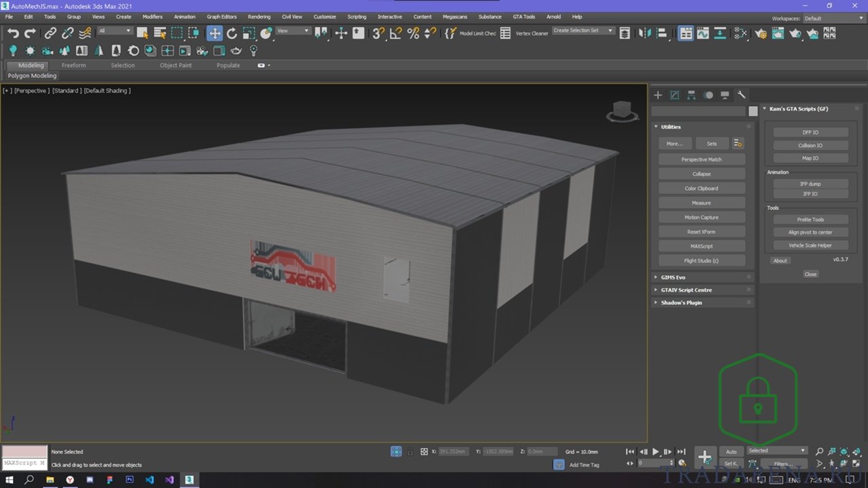Click the object color swatch in command panel
Viewport: 868px width, 488px height.
click(x=753, y=111)
